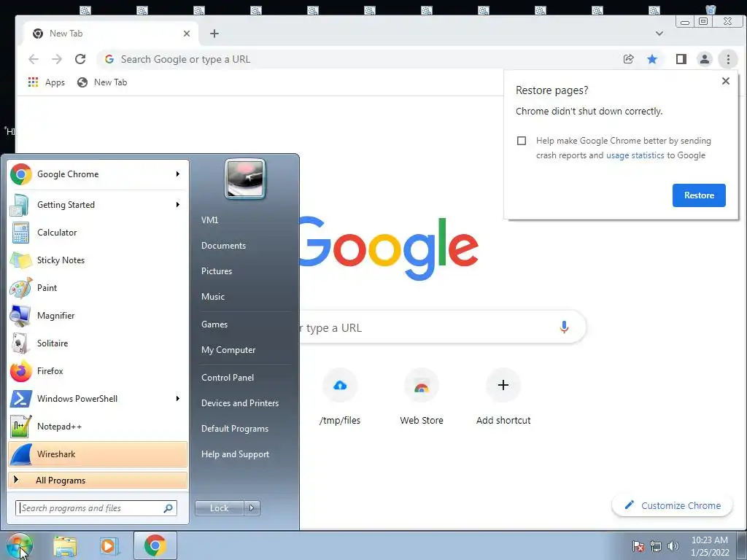Open Chrome tab search chevron
The image size is (747, 560).
click(x=659, y=34)
